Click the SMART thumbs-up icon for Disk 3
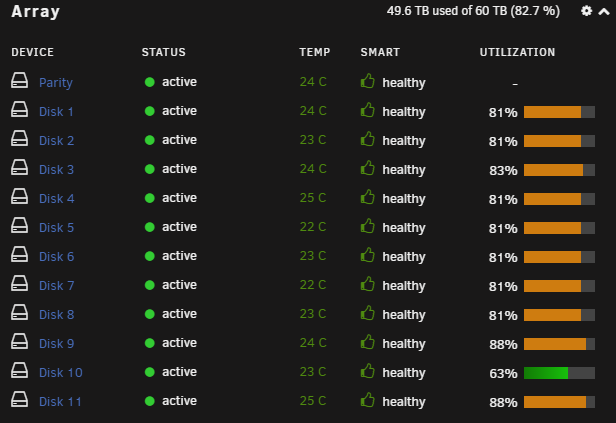Screen dimensions: 616x423 368,168
